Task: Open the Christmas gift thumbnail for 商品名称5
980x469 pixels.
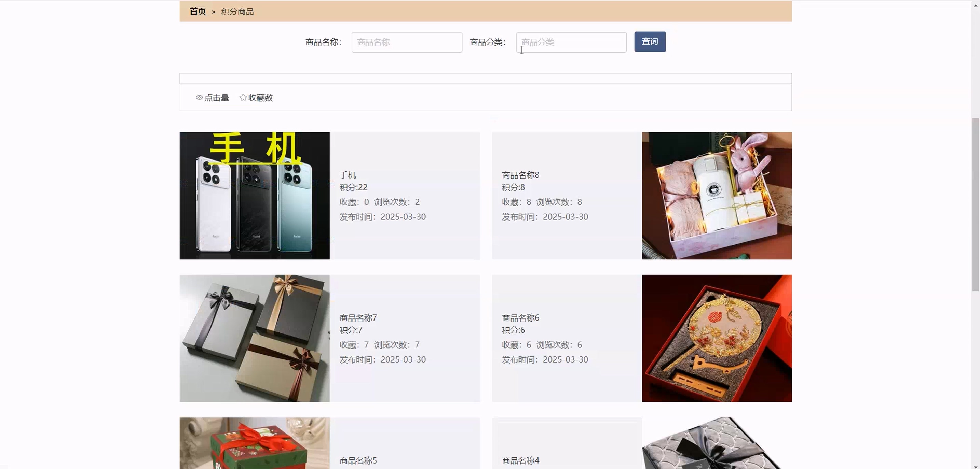Action: pyautogui.click(x=255, y=443)
